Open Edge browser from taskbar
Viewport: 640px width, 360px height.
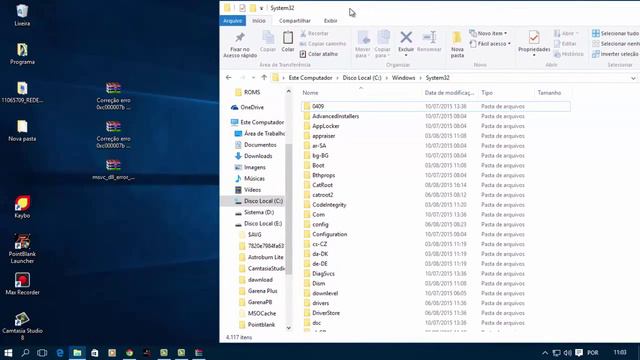pyautogui.click(x=60, y=353)
